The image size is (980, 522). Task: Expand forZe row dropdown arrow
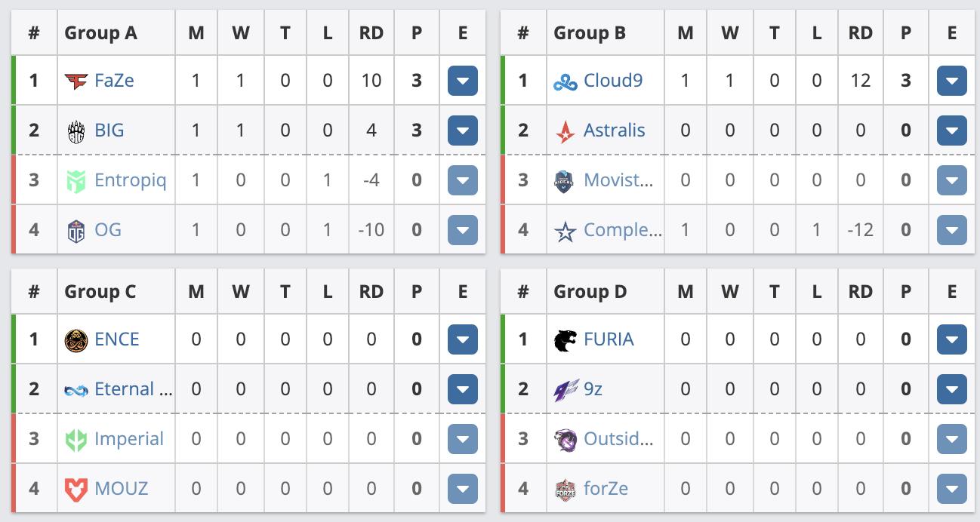[951, 489]
